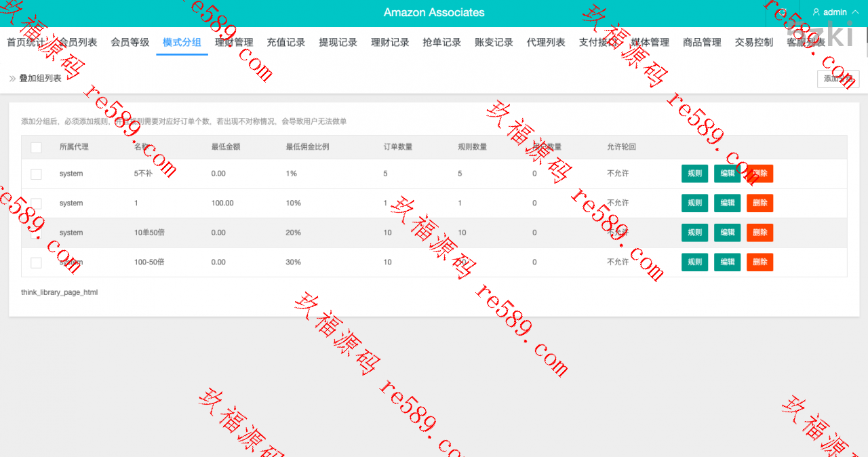Check the box for the 5不补 row
Screen dimensions: 868x457
(36, 174)
